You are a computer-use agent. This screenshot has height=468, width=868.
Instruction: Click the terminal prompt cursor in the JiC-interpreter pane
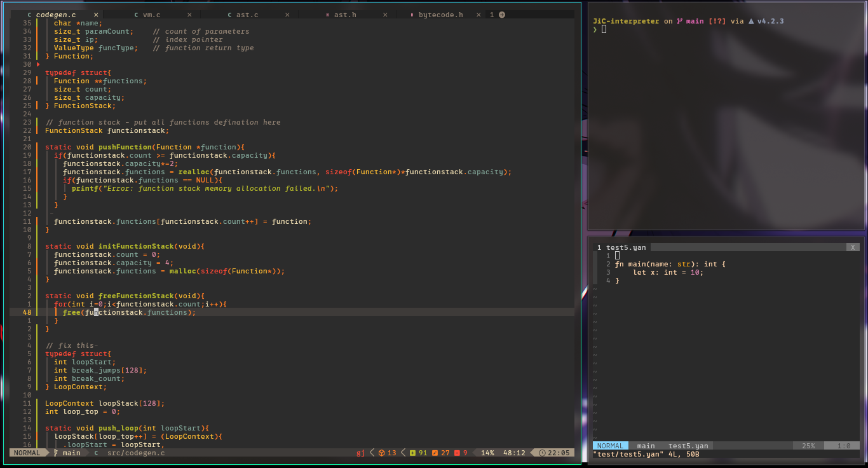point(604,29)
